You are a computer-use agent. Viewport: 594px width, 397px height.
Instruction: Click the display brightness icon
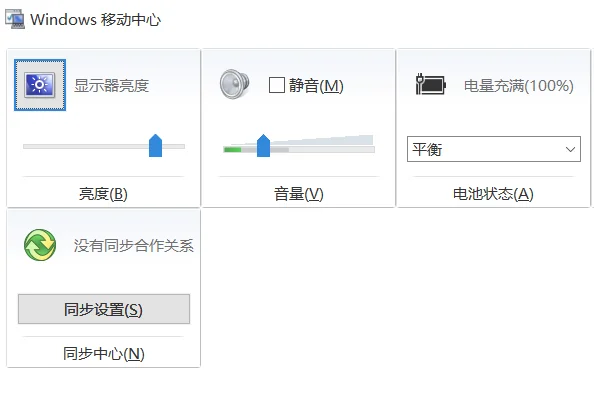40,85
